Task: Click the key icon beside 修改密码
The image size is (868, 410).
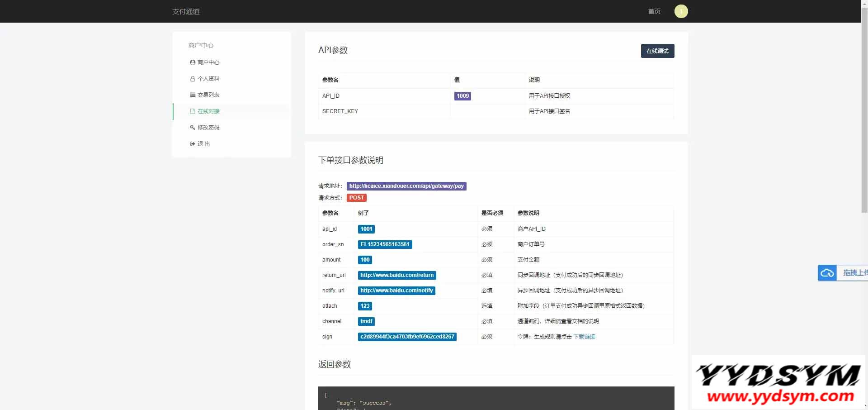Action: pos(193,128)
